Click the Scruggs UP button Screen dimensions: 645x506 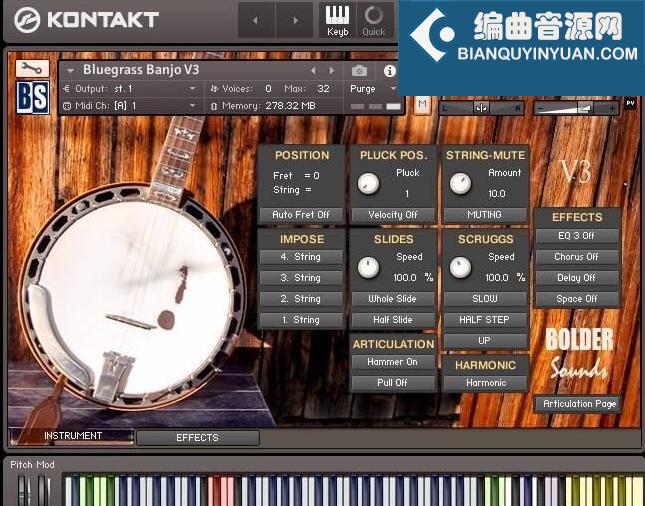coord(485,341)
